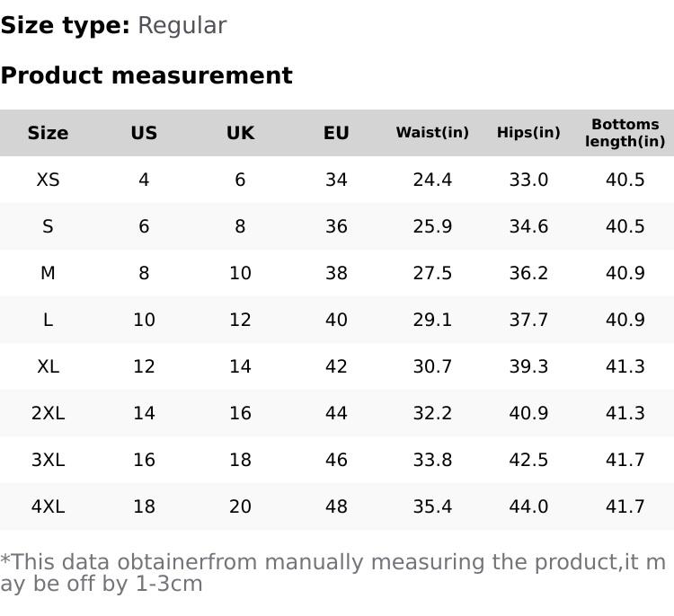Click the Product measurement heading
This screenshot has height=616, width=674.
tap(146, 75)
